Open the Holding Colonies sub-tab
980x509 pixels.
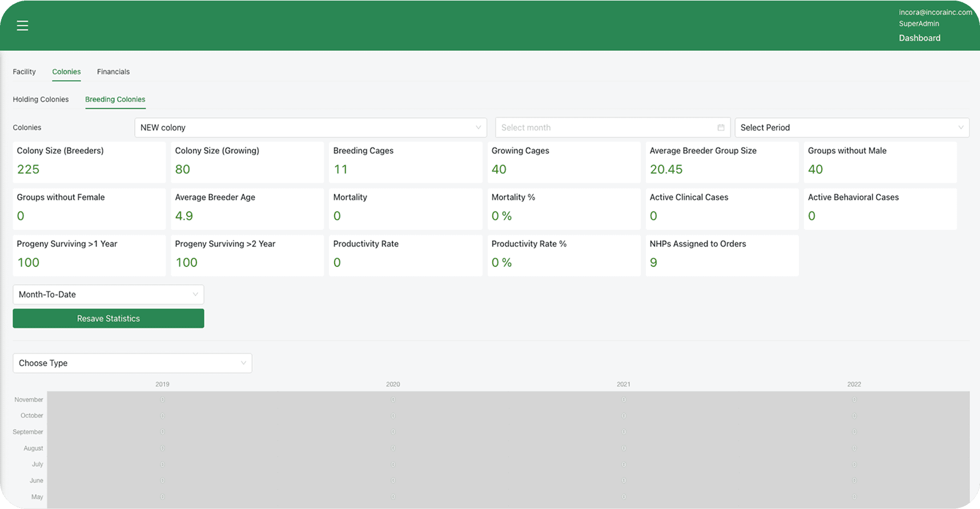[41, 99]
